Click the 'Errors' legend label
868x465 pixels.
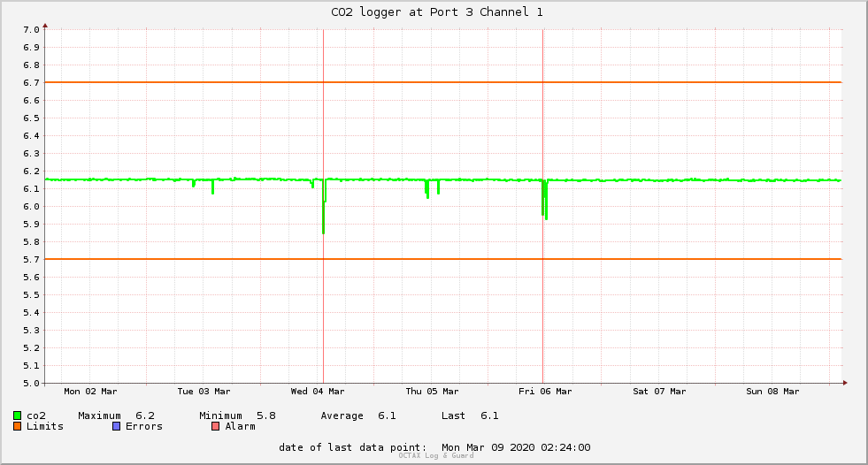click(144, 426)
